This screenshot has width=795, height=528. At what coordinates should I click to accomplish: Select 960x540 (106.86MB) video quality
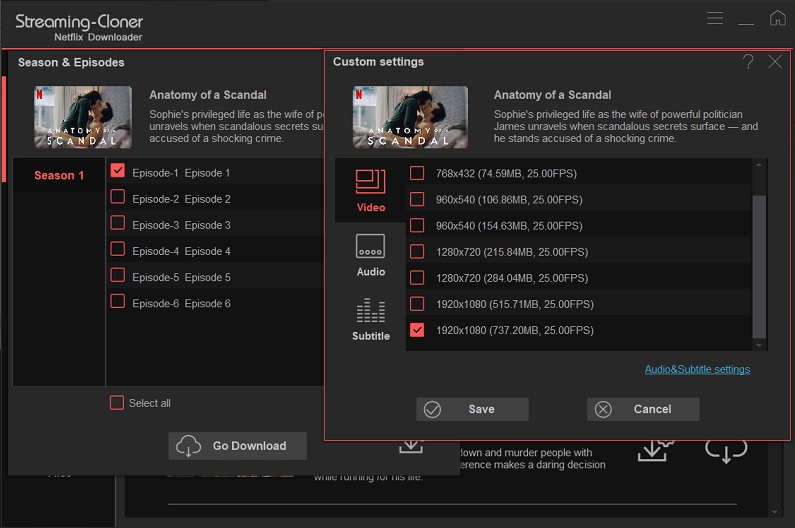417,199
